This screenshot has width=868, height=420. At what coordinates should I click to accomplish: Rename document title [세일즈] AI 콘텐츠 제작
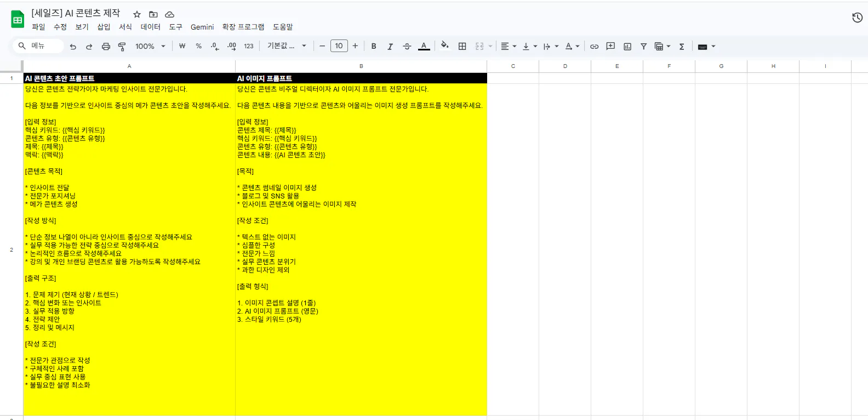pos(76,13)
